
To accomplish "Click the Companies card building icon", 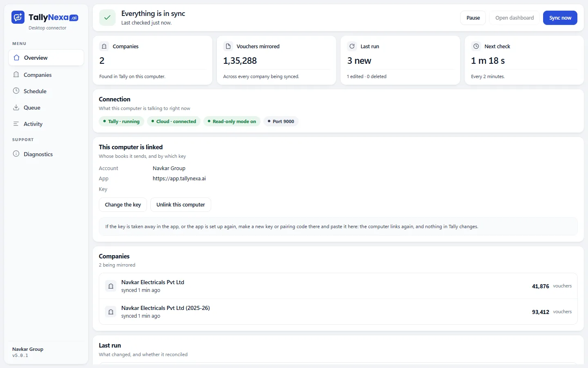I will 104,46.
